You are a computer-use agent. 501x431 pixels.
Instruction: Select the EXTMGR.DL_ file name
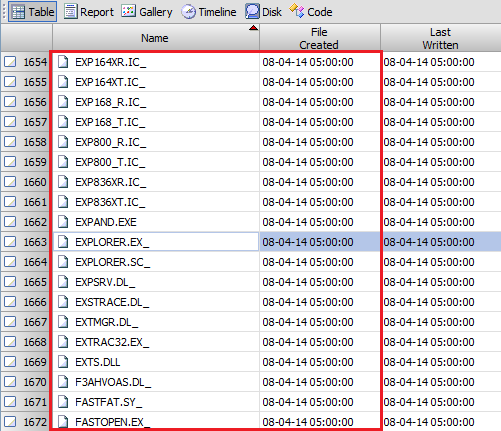106,322
